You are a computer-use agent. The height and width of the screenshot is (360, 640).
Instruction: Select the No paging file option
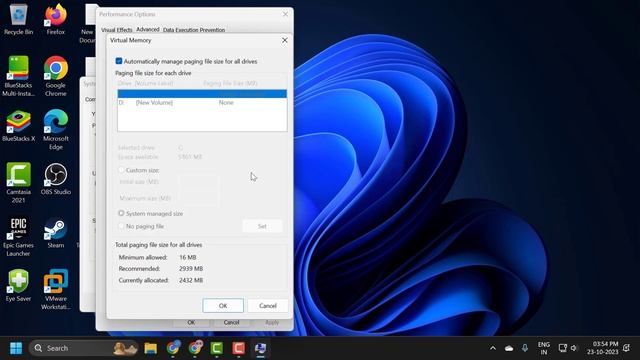(x=121, y=226)
